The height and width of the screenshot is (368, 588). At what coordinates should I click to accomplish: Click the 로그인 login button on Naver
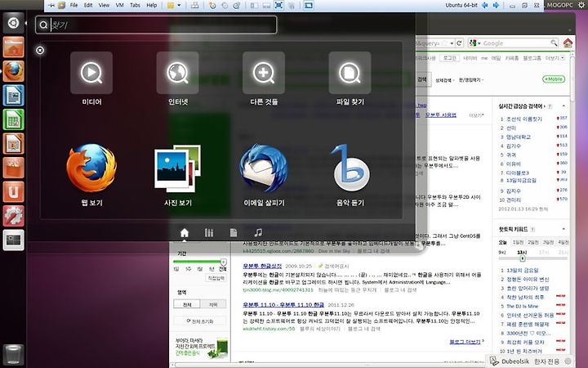[x=450, y=58]
